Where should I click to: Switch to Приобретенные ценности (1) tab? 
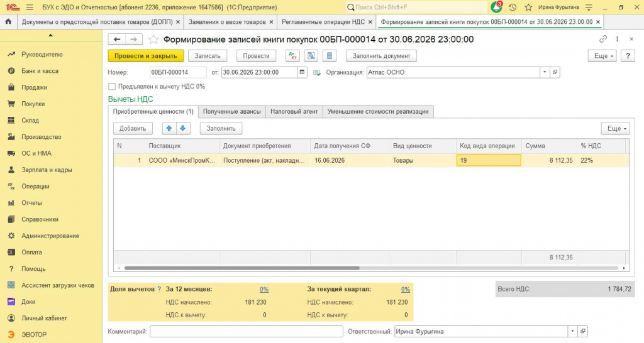[x=153, y=112]
